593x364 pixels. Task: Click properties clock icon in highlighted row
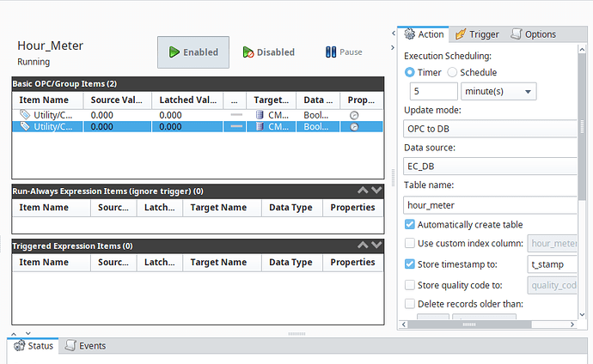point(354,127)
